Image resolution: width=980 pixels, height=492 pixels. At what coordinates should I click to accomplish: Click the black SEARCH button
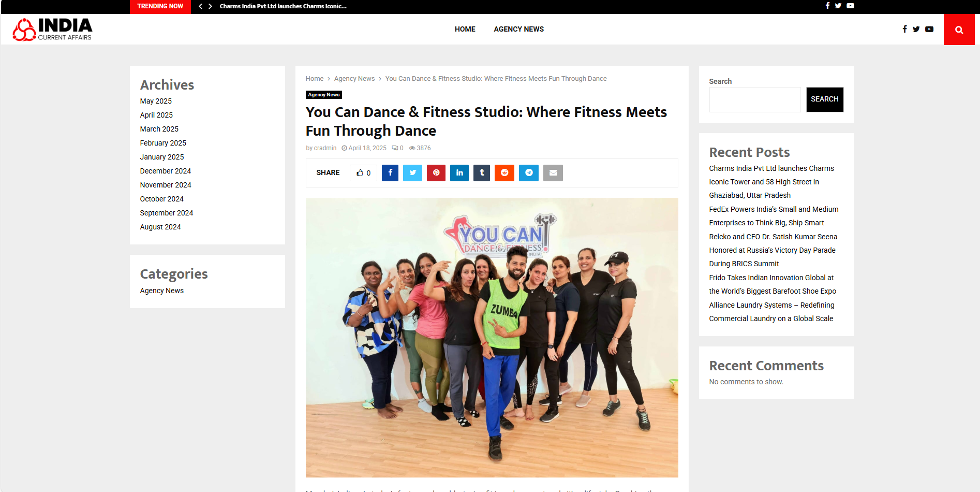click(825, 99)
